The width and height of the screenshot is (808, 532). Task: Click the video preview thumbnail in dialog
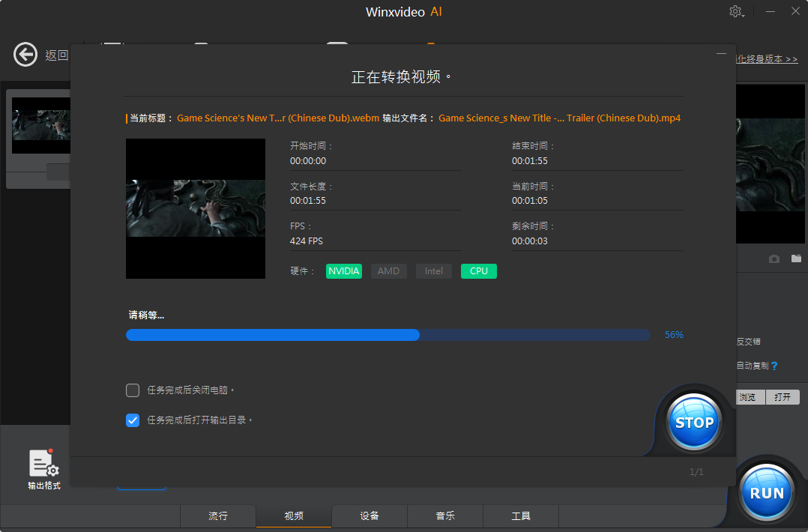196,208
